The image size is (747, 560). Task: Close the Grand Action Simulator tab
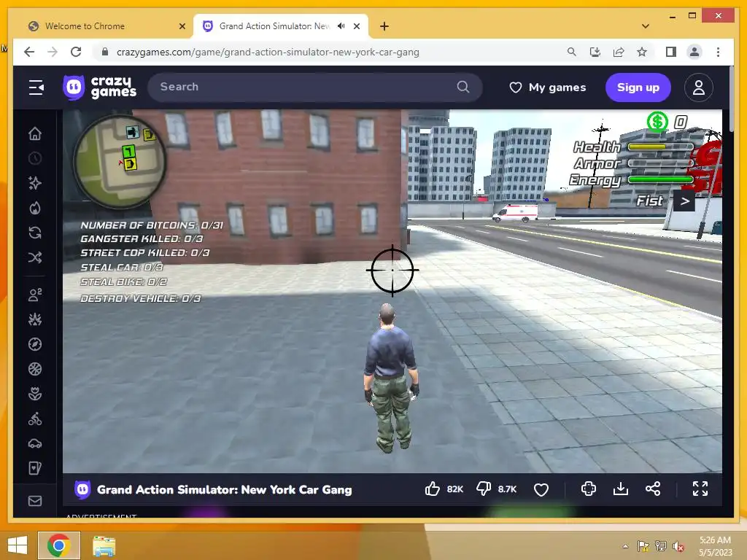tap(356, 26)
